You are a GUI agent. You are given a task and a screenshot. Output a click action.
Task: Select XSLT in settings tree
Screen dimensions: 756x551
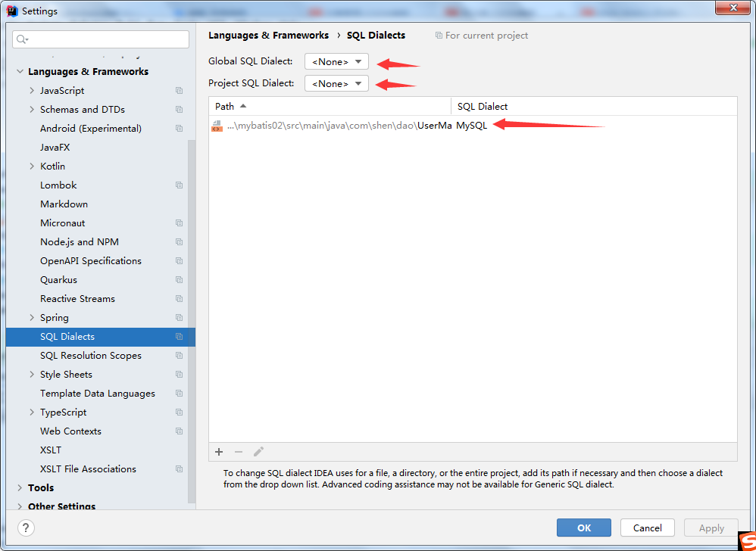(51, 450)
